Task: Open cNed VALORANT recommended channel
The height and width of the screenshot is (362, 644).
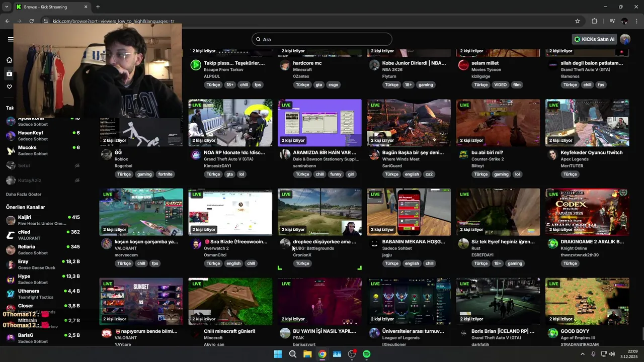Action: (43, 235)
